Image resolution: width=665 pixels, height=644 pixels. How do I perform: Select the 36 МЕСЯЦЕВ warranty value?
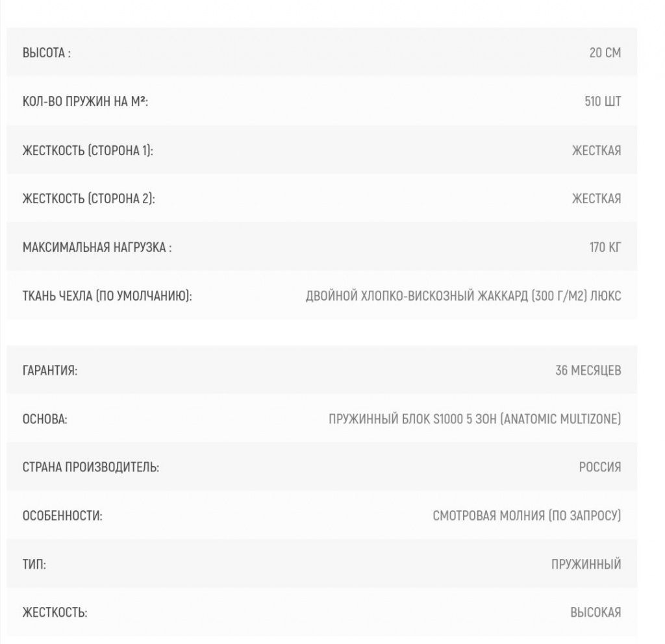click(x=588, y=370)
